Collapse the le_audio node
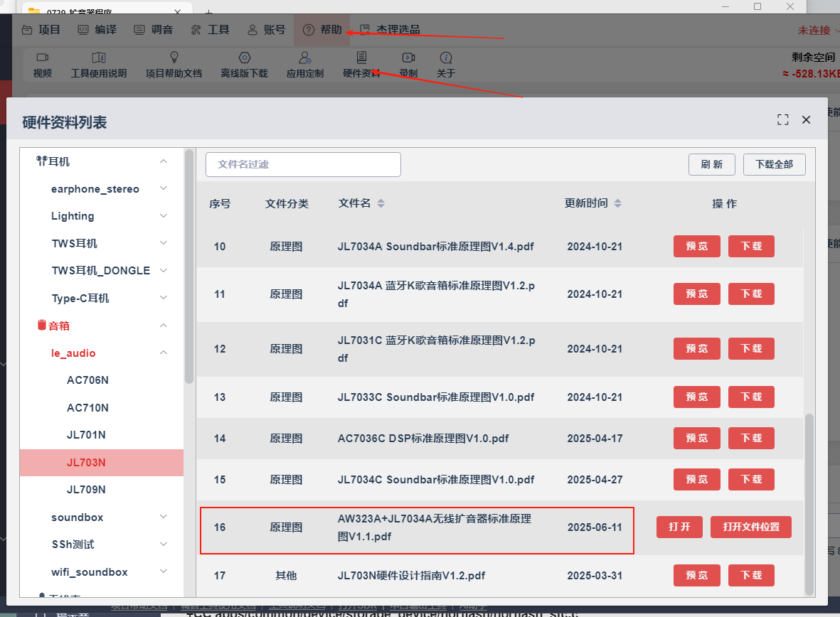Viewport: 840px width, 617px height. pos(164,353)
